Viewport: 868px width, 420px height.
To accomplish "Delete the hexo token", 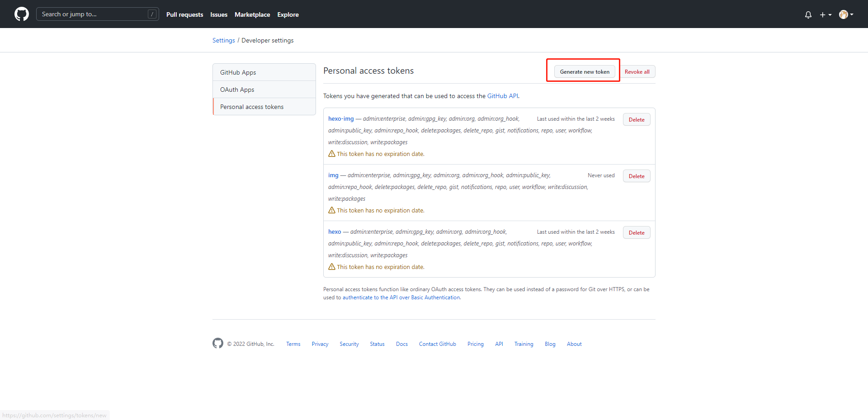I will coord(637,232).
